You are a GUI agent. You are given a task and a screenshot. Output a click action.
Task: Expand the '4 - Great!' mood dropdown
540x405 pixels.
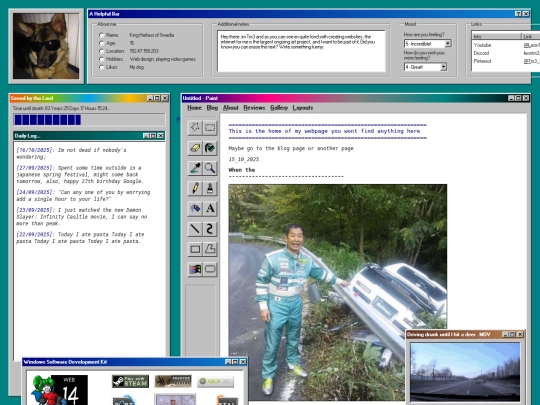[x=425, y=67]
